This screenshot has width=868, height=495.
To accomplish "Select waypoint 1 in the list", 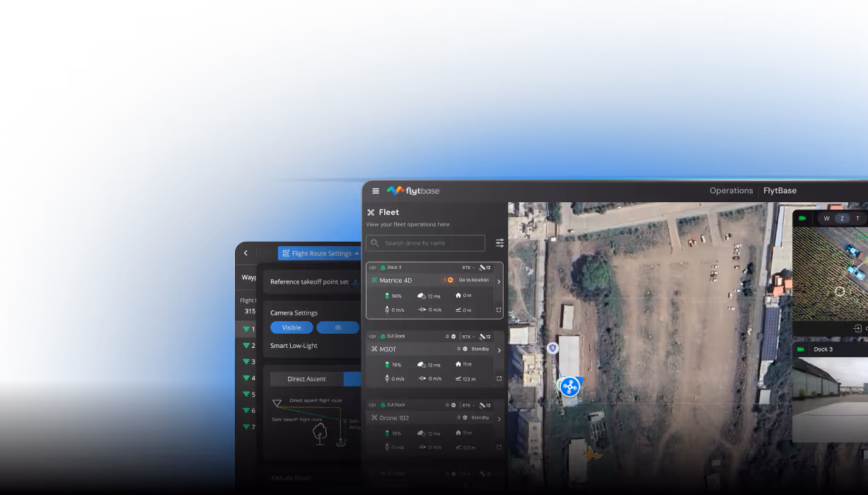I will coord(245,330).
